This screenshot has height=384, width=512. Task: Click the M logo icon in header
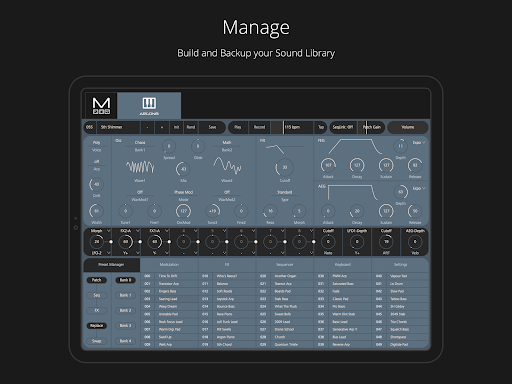pyautogui.click(x=101, y=106)
